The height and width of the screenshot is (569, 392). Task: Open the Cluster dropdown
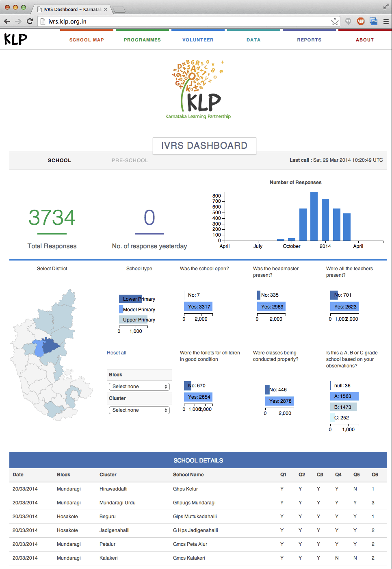click(139, 410)
